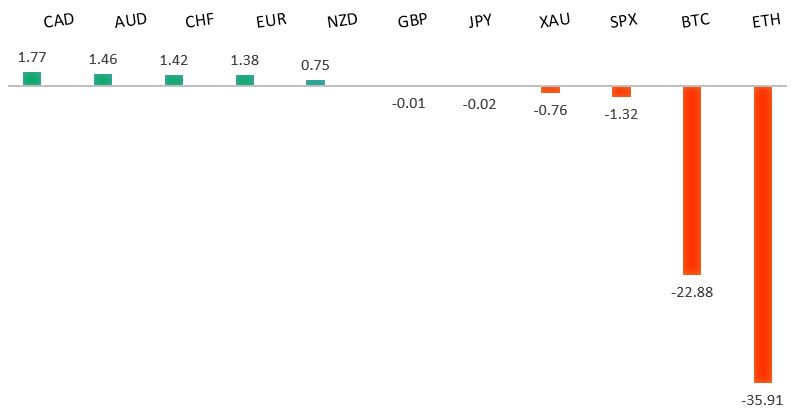
Task: Select the green AUD bar
Action: pos(103,79)
